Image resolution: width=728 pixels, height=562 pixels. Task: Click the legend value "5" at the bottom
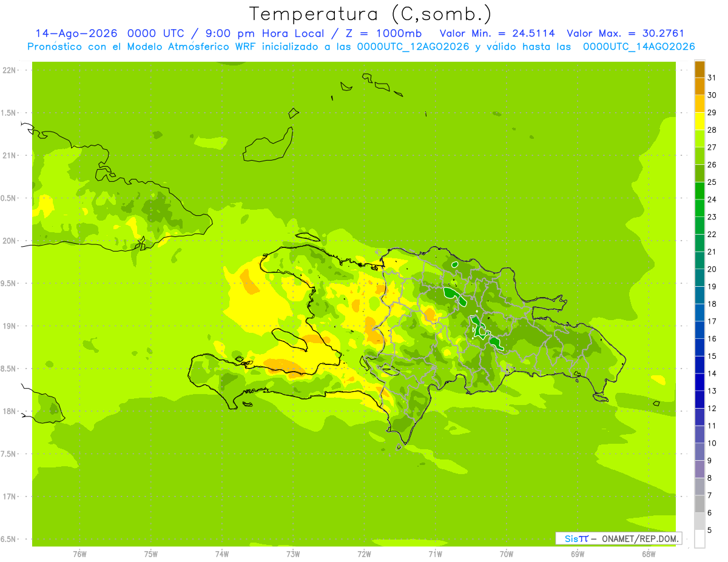710,530
